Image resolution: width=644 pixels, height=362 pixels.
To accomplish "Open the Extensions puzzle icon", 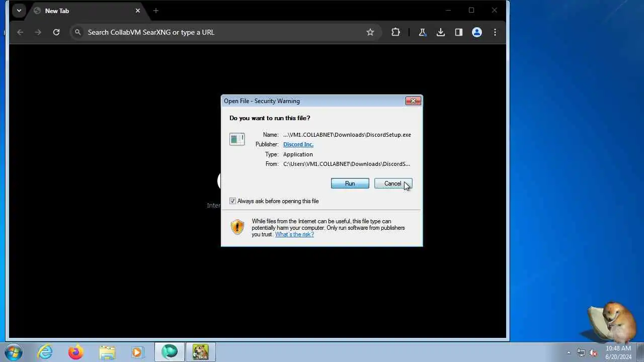I will tap(395, 32).
